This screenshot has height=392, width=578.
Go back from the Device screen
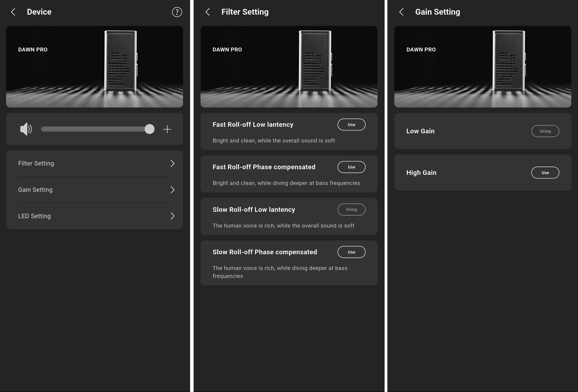[x=13, y=12]
